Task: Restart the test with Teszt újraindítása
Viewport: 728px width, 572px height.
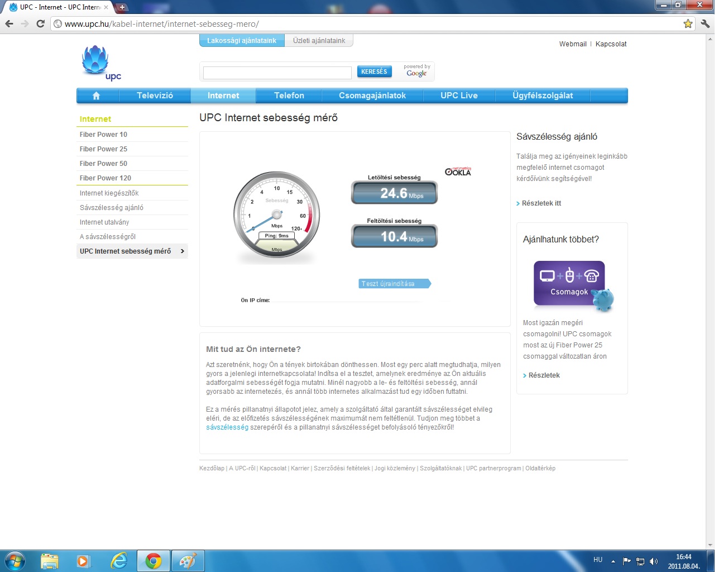Action: point(394,284)
